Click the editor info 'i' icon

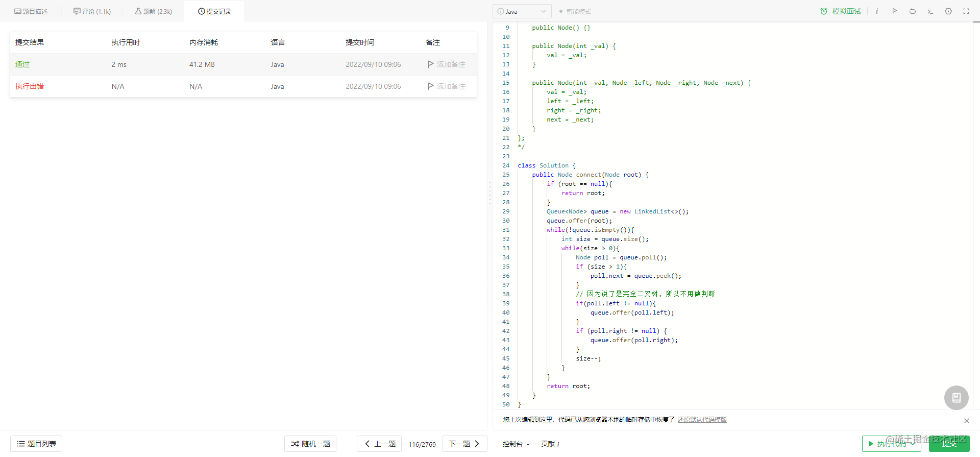click(877, 11)
